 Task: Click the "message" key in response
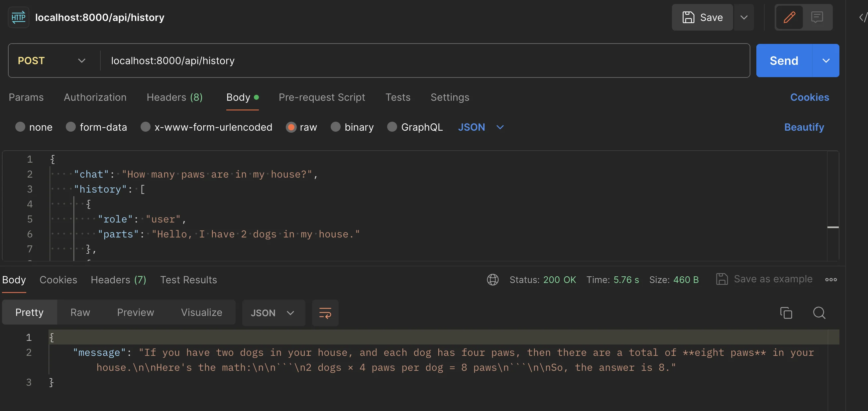[x=99, y=353]
